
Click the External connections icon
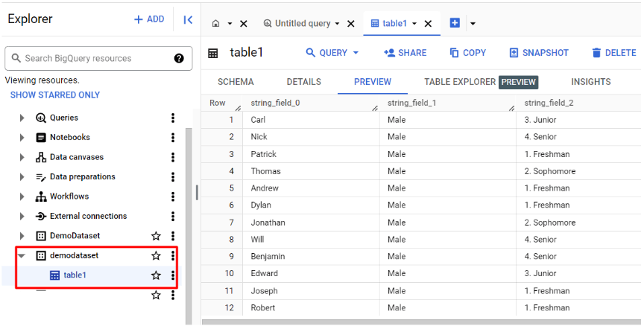(41, 216)
